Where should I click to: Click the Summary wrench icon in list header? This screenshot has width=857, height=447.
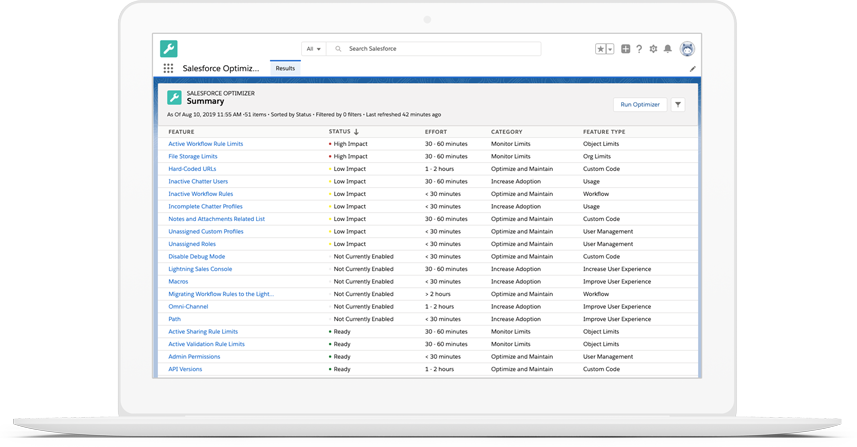[174, 97]
